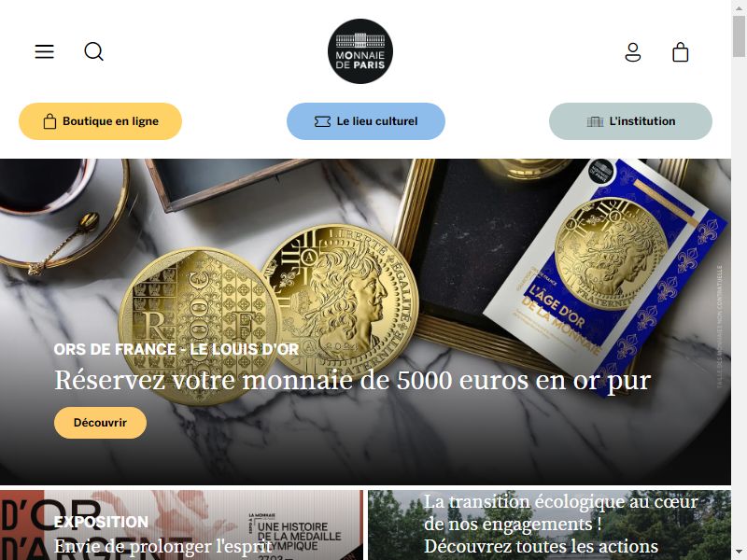This screenshot has width=747, height=560.
Task: Click the Découvrir button
Action: (100, 423)
